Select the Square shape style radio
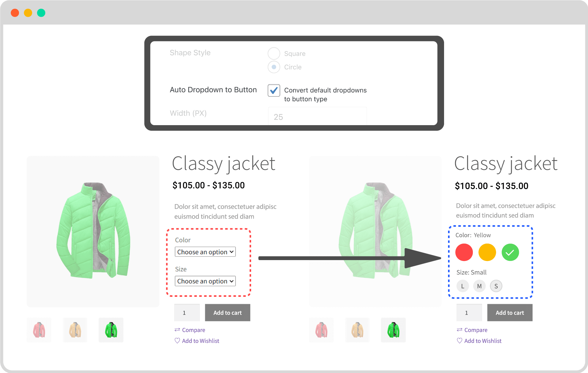 tap(274, 53)
